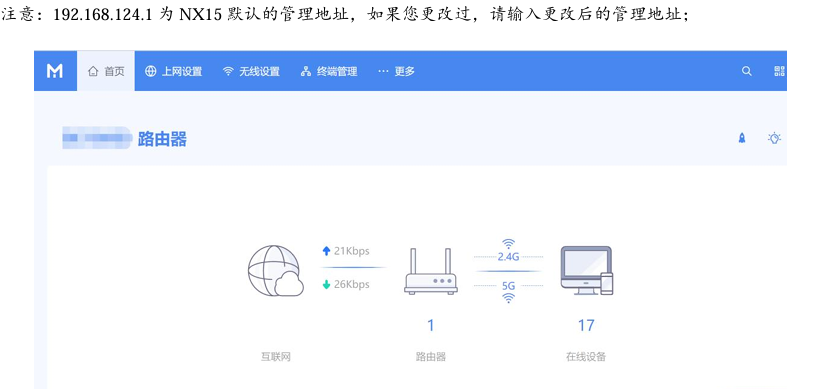Click the QR code icon
The image size is (819, 389).
pyautogui.click(x=779, y=72)
